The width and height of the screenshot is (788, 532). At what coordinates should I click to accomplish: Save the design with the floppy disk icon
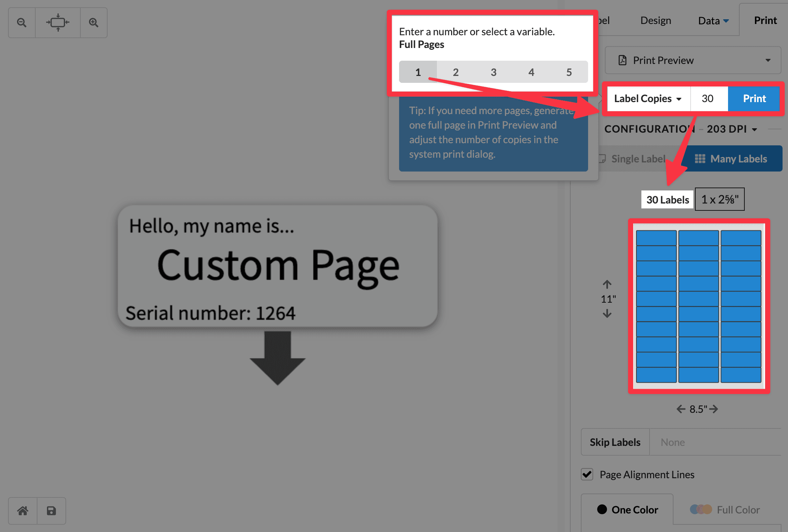point(51,511)
